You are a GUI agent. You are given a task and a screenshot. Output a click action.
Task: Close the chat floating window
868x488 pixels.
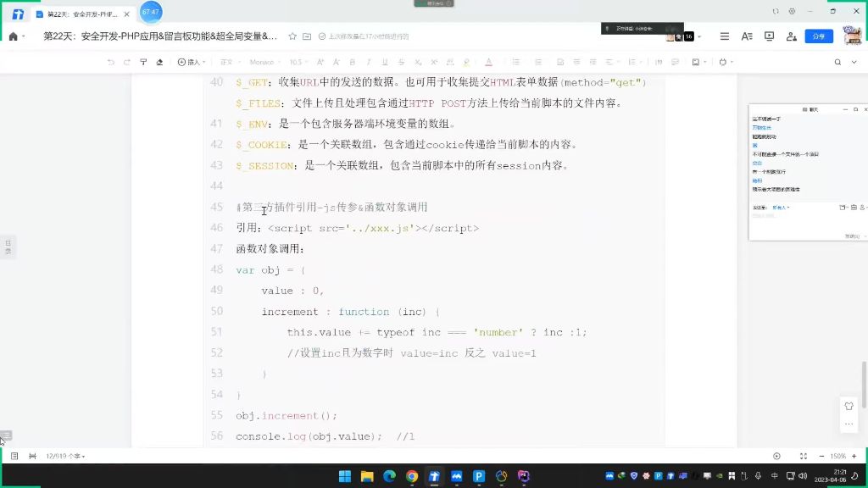[865, 109]
